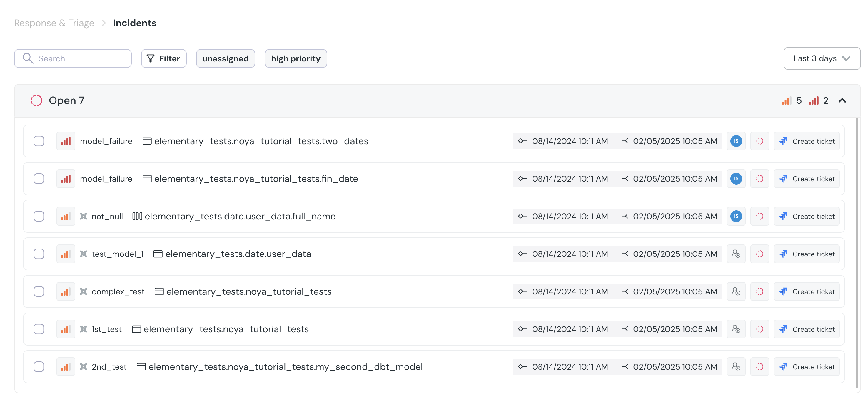Click severity icon on two_dates model_failure row
Image resolution: width=868 pixels, height=399 pixels.
66,141
